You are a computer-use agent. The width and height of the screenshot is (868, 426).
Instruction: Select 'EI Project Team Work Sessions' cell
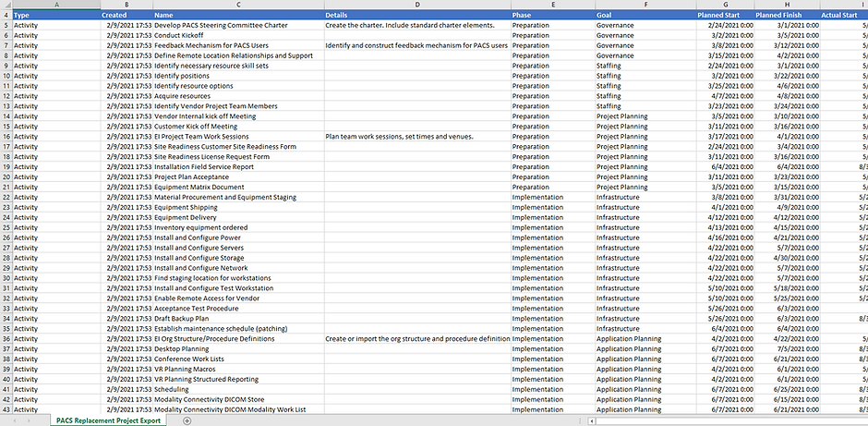tap(238, 136)
